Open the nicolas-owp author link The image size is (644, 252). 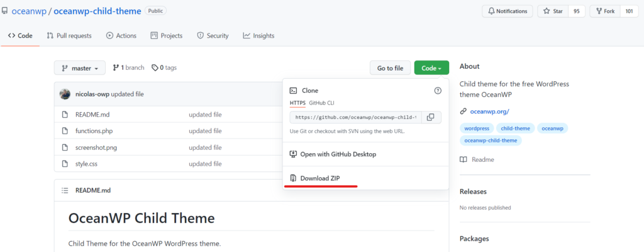[x=92, y=94]
